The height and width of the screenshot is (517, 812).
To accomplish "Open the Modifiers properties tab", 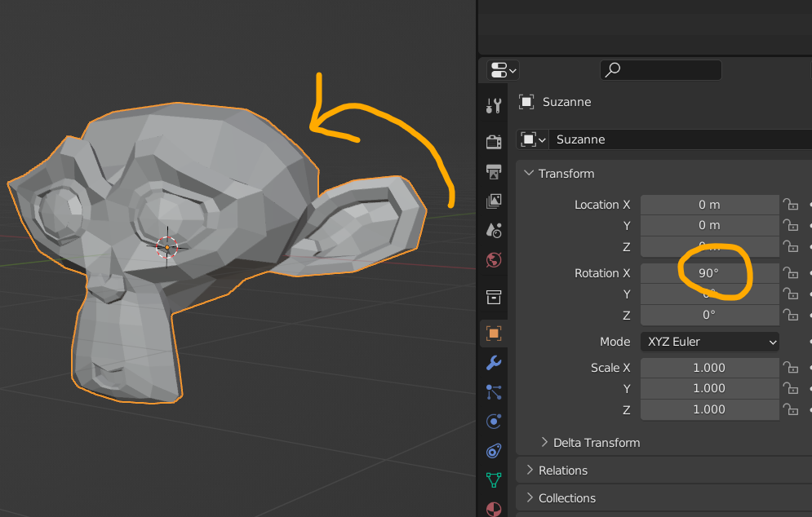I will coord(494,363).
